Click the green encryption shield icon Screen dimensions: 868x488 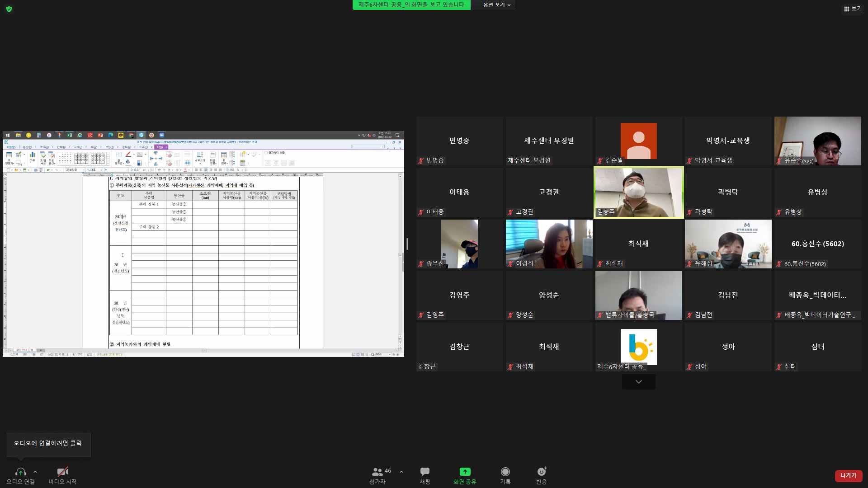click(9, 9)
